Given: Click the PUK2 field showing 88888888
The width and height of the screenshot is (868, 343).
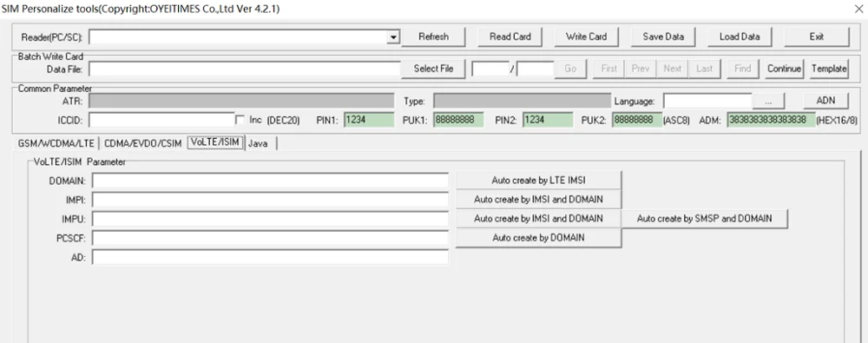Looking at the screenshot, I should click(x=637, y=120).
